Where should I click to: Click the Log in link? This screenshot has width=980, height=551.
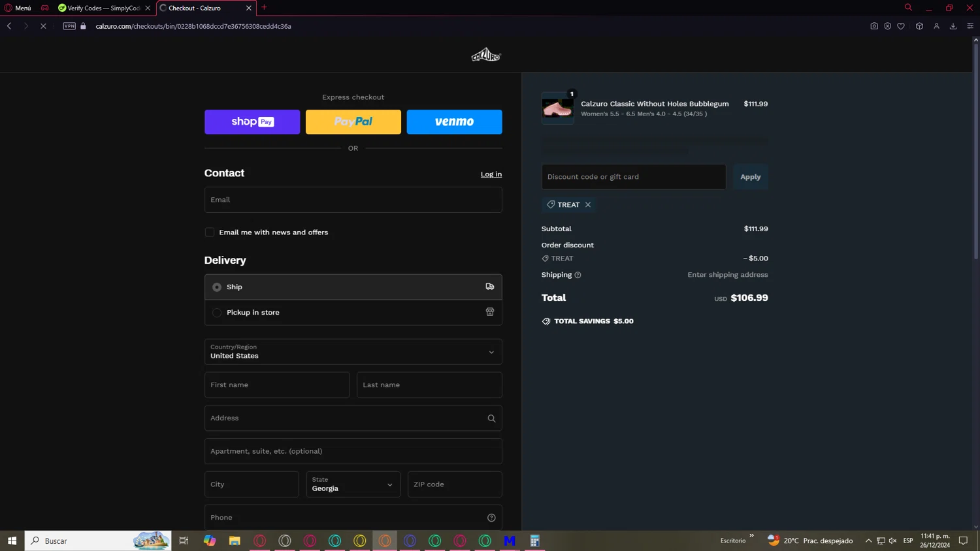click(x=491, y=174)
